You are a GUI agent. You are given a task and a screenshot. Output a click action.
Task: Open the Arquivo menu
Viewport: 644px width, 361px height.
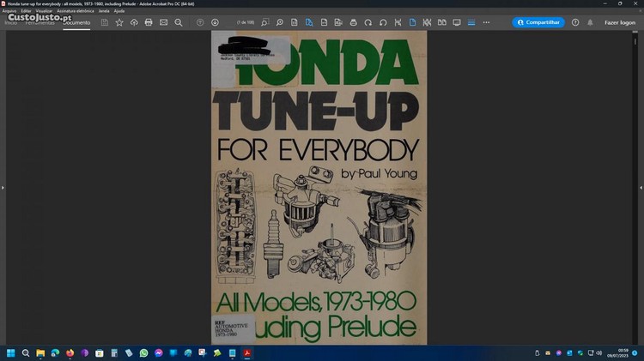(9, 11)
